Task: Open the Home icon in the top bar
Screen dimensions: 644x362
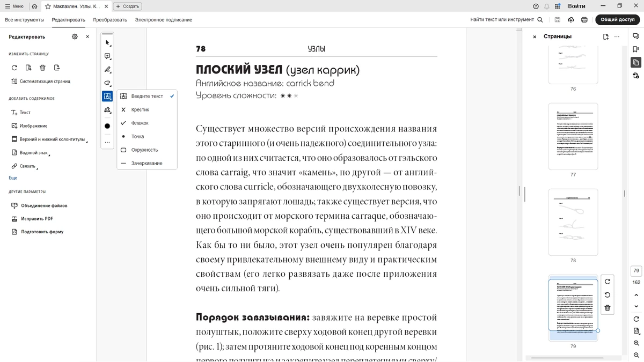Action: click(x=34, y=6)
